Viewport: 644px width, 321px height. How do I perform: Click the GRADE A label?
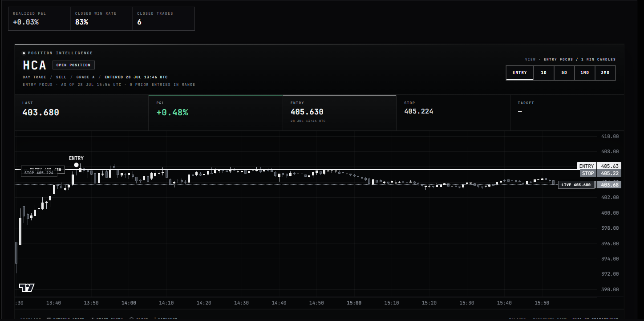(x=85, y=77)
